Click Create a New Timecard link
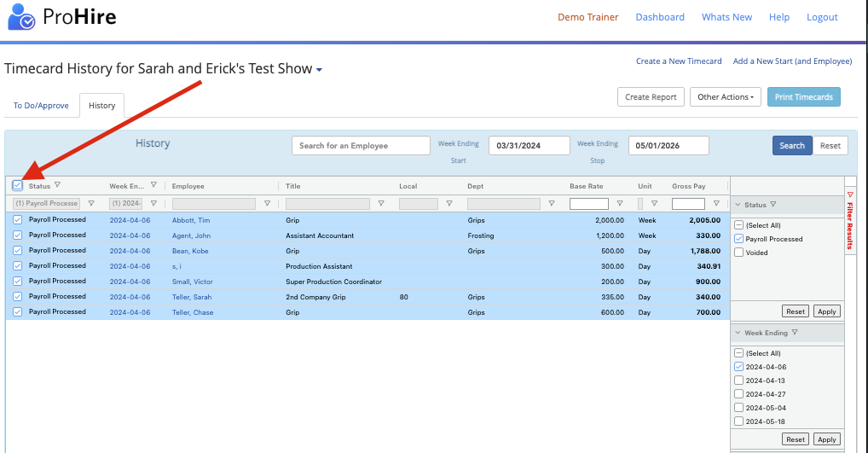Screen dimensions: 868x453 point(679,61)
